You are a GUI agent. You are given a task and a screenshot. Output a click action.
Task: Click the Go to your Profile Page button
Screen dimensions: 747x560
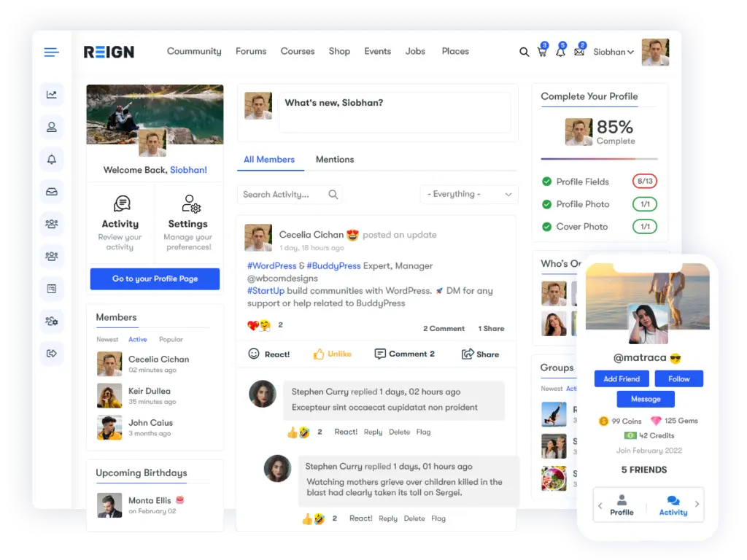coord(155,279)
